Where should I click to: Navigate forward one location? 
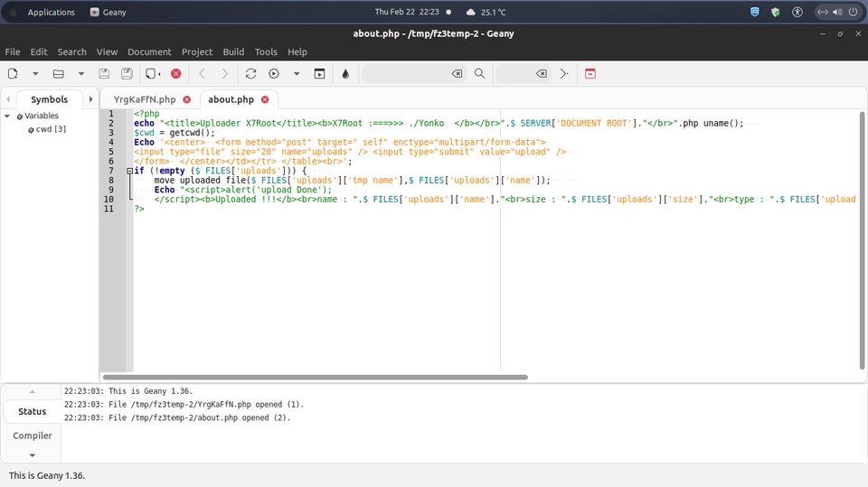224,73
